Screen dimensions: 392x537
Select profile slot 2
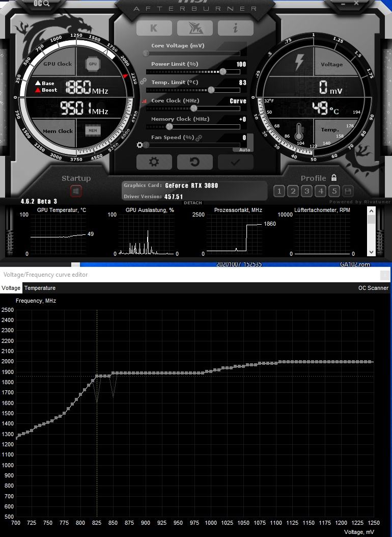pos(293,191)
